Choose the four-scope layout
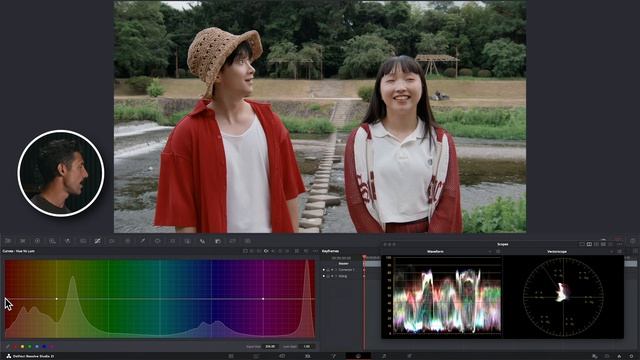640x360 pixels. click(603, 244)
